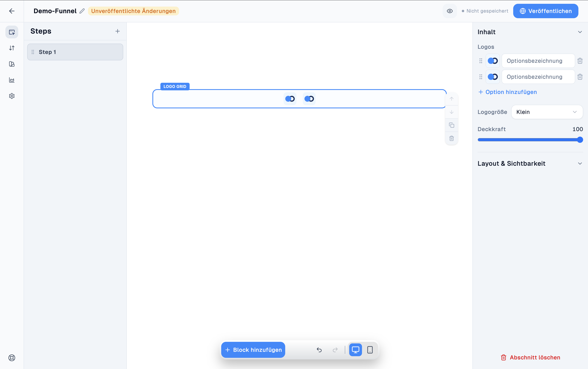Open the help lifebuoy icon
This screenshot has width=588, height=369.
(12, 358)
